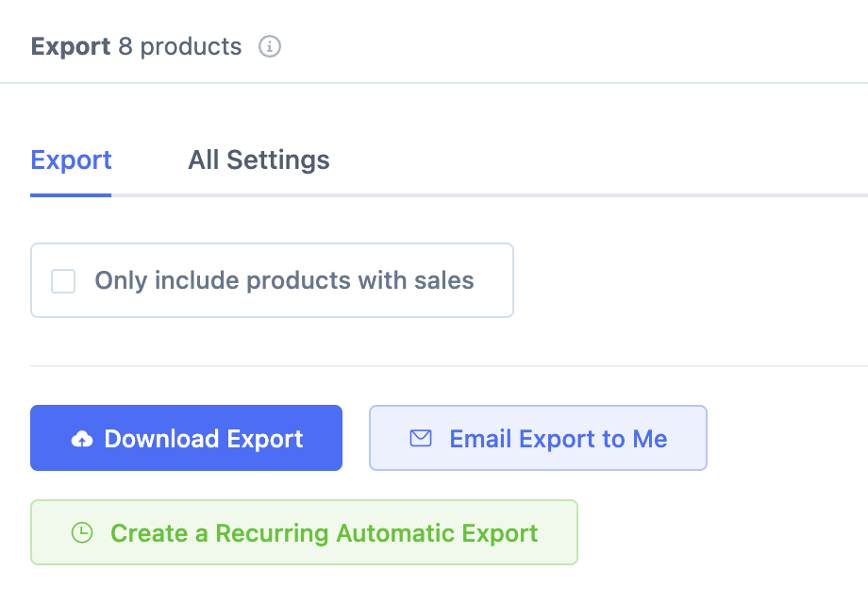The width and height of the screenshot is (868, 604).
Task: Select the Export tab
Action: click(x=71, y=159)
